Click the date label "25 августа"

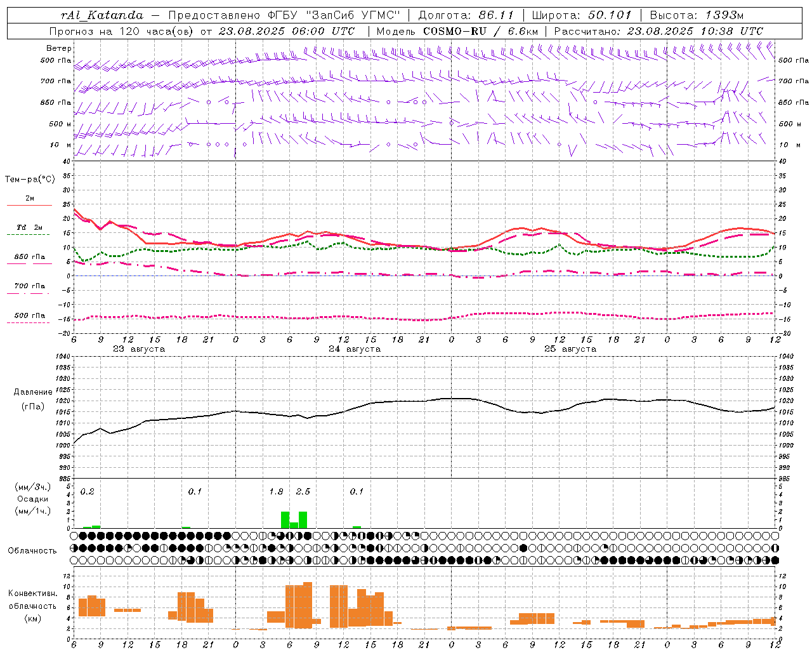click(570, 349)
